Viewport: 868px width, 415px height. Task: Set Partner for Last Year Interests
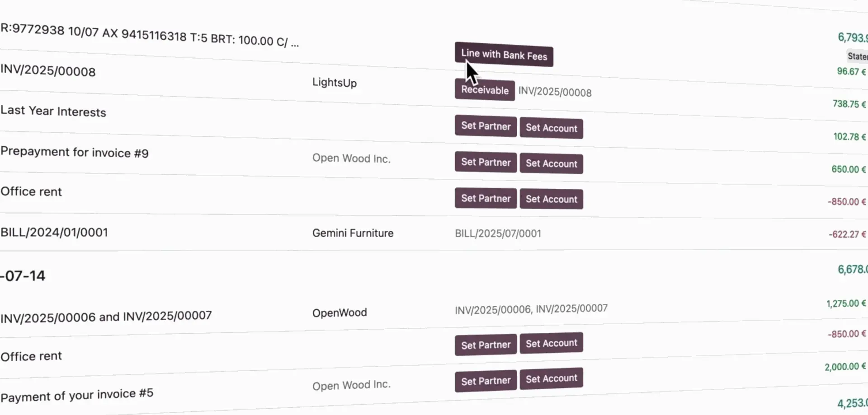click(486, 126)
